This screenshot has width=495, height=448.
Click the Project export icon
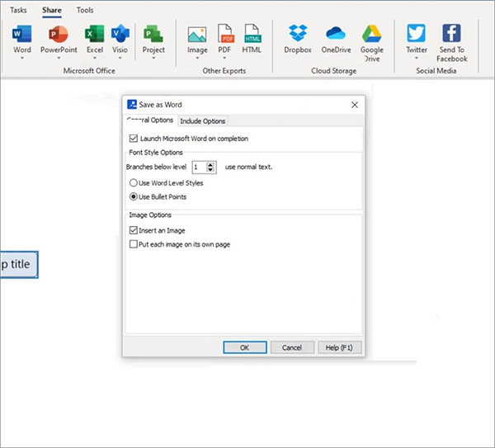pos(153,34)
